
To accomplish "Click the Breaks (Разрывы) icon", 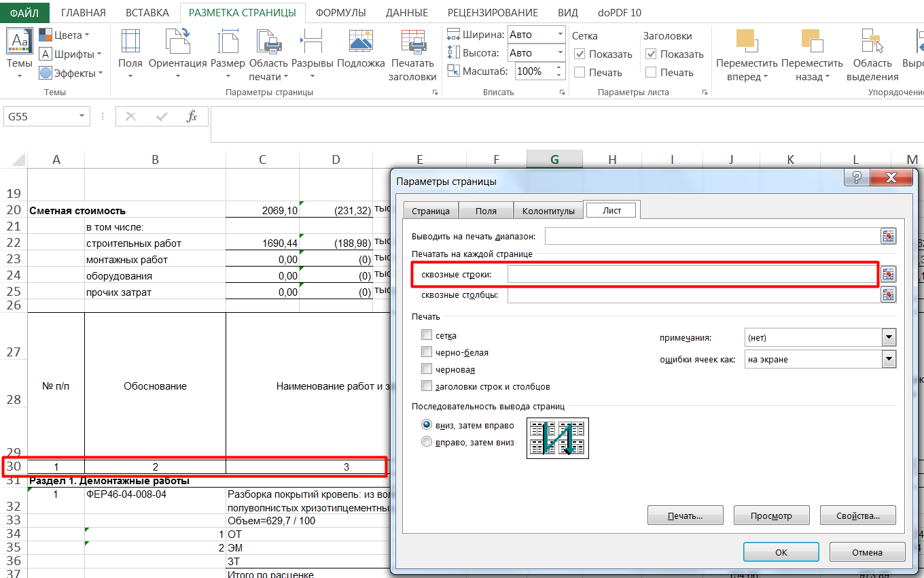I will (312, 41).
